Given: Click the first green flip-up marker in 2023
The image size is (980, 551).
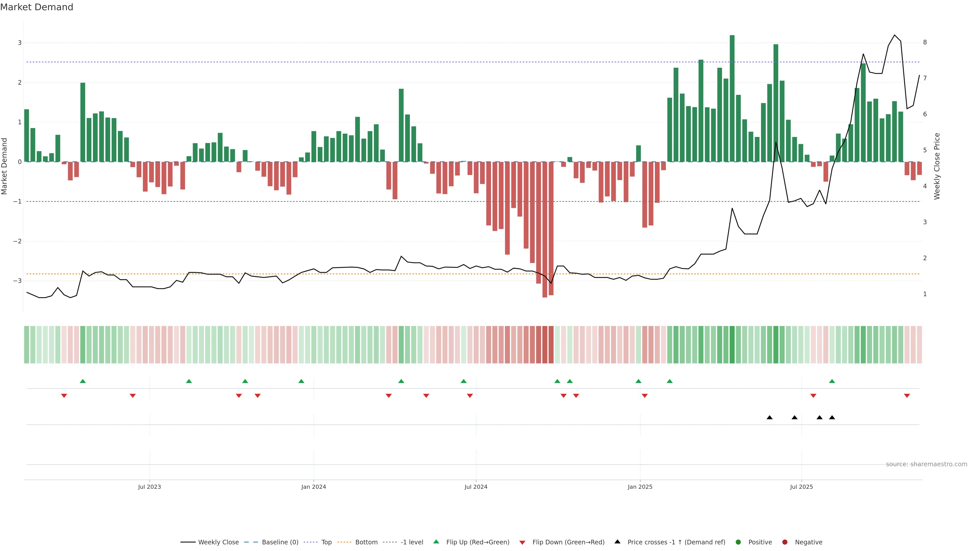Looking at the screenshot, I should click(82, 381).
